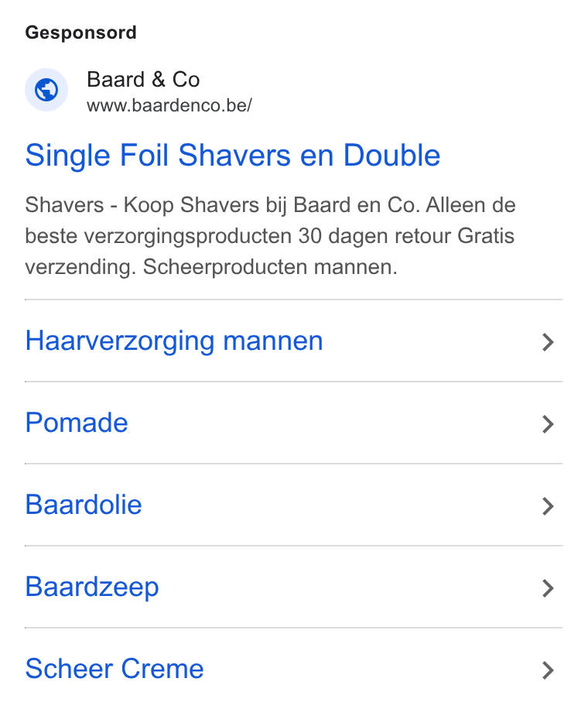This screenshot has width=588, height=709.
Task: Click the www.baardenco.be URL
Action: pos(169,105)
